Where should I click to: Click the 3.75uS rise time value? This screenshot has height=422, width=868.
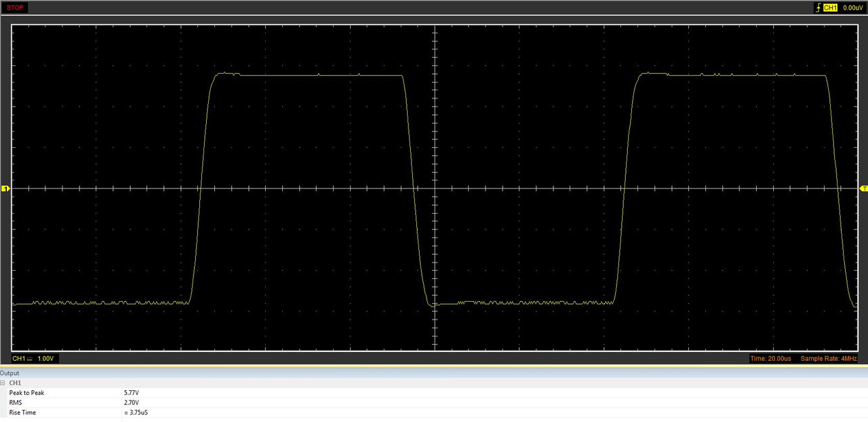point(136,413)
